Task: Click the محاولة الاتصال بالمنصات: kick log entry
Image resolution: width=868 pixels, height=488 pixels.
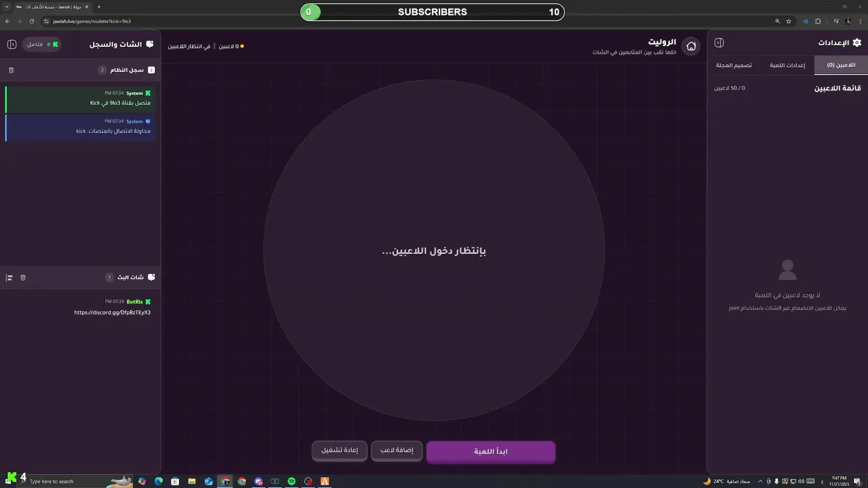Action: tap(80, 127)
